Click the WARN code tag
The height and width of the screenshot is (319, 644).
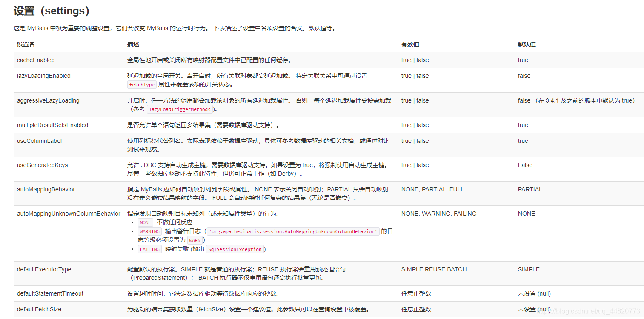[195, 240]
